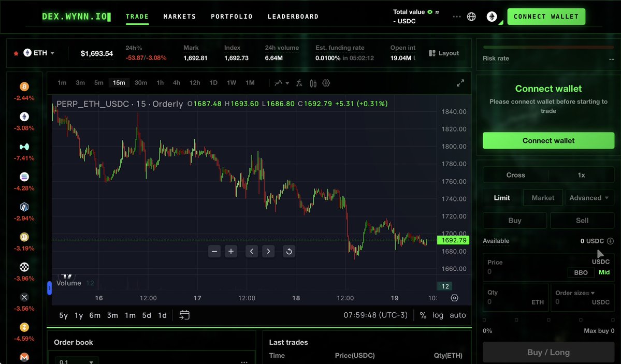621x364 pixels.
Task: Open the Layout options button
Action: pyautogui.click(x=444, y=53)
